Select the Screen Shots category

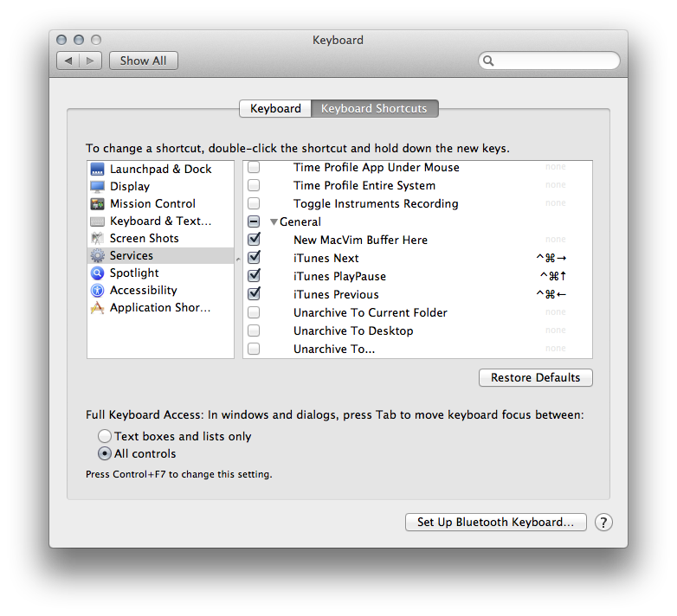click(161, 238)
